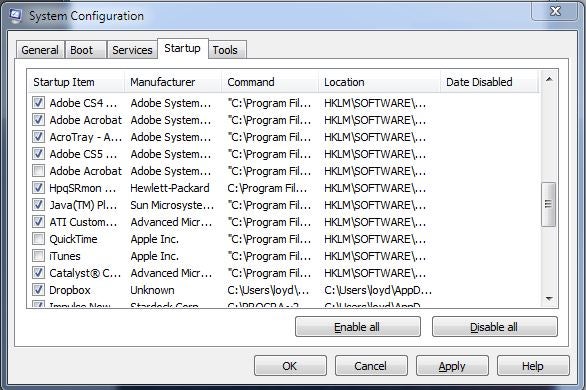Uncheck the Adobe CS4 startup item
This screenshot has height=390, width=586.
pyautogui.click(x=38, y=103)
